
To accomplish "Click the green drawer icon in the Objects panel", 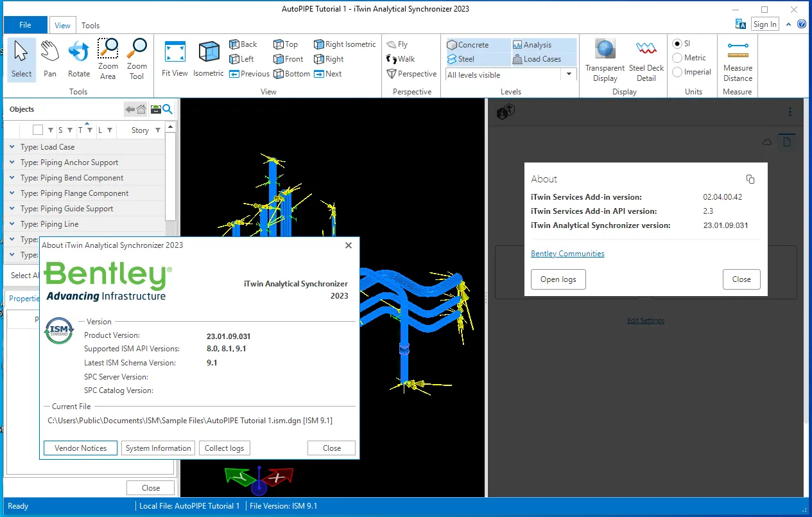I will click(x=155, y=109).
